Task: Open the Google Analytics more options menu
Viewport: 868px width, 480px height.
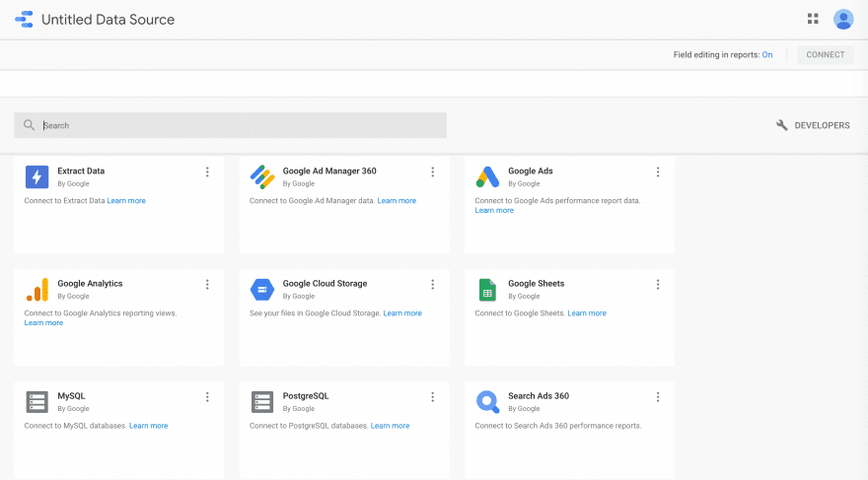Action: [x=207, y=284]
